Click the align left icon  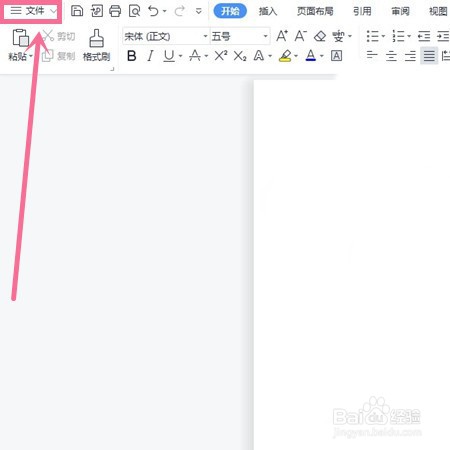pos(372,56)
